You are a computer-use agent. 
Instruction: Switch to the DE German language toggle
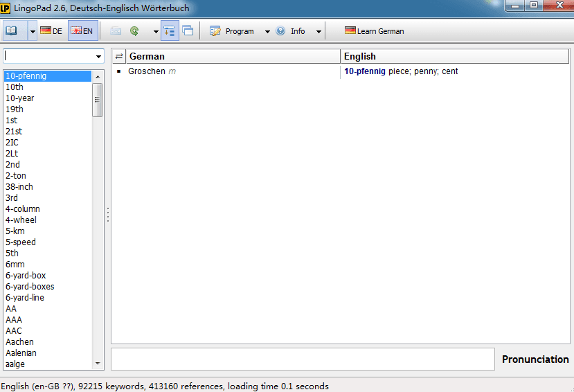(51, 30)
